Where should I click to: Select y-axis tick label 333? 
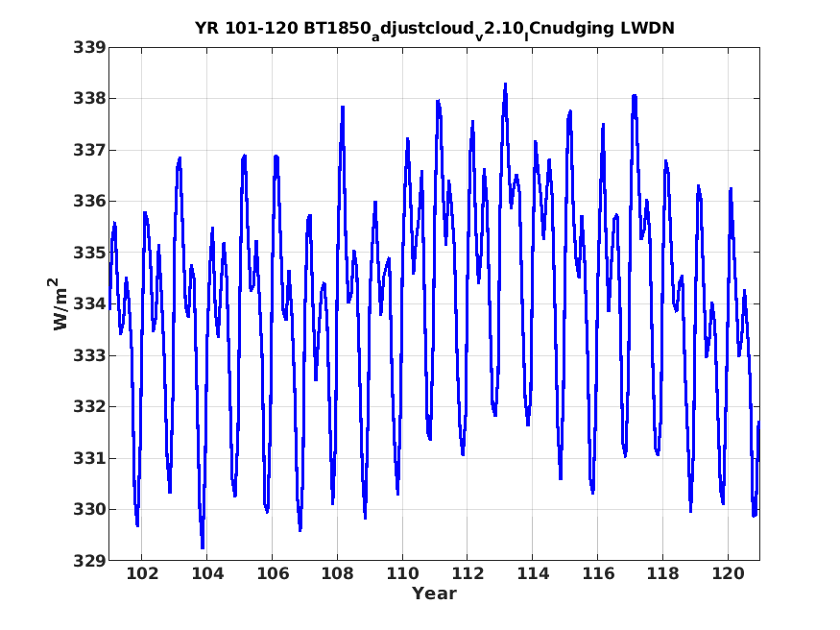coord(89,355)
